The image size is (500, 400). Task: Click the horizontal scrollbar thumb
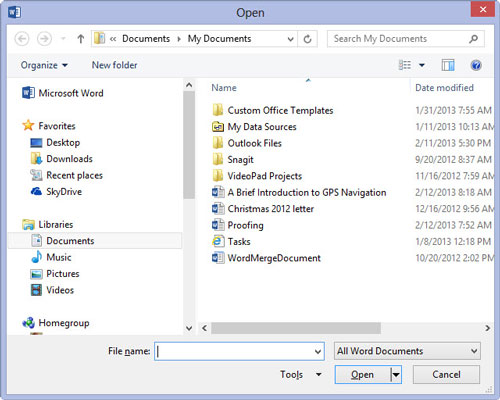pos(296,328)
